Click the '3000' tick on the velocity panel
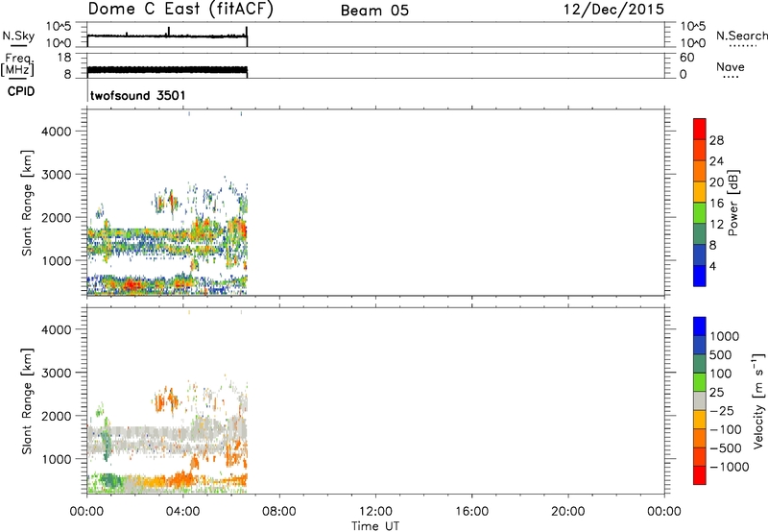The width and height of the screenshot is (768, 532). click(x=57, y=373)
